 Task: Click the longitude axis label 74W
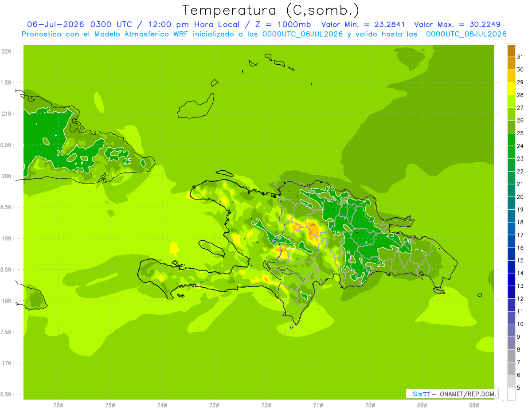click(x=162, y=405)
